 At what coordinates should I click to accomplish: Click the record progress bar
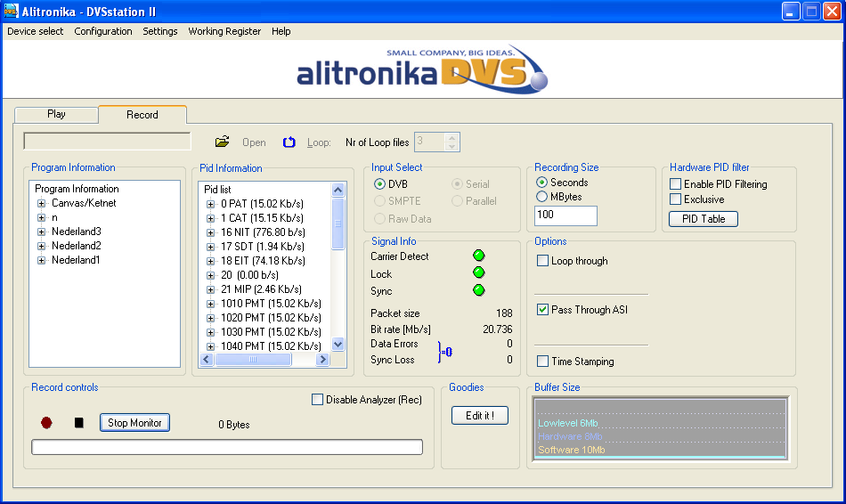click(226, 447)
